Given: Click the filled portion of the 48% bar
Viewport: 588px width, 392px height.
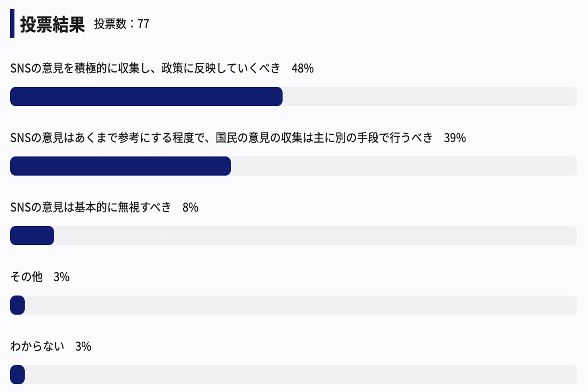Looking at the screenshot, I should tap(146, 96).
